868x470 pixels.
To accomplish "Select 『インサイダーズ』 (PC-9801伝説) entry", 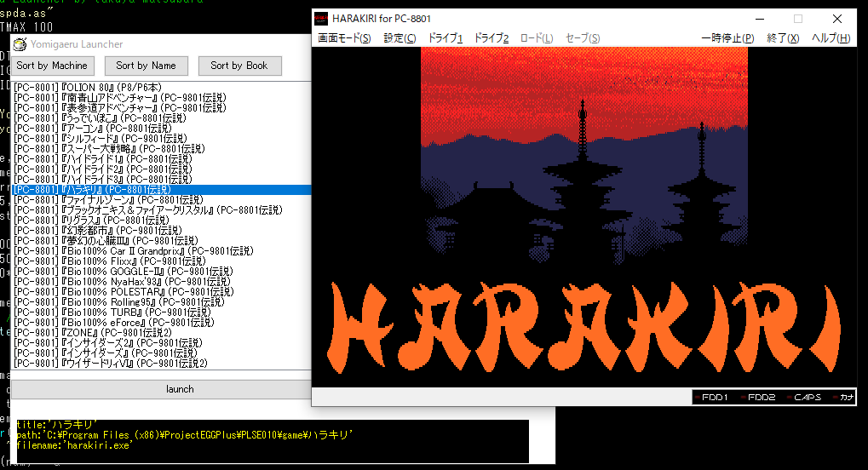I will coord(161,353).
